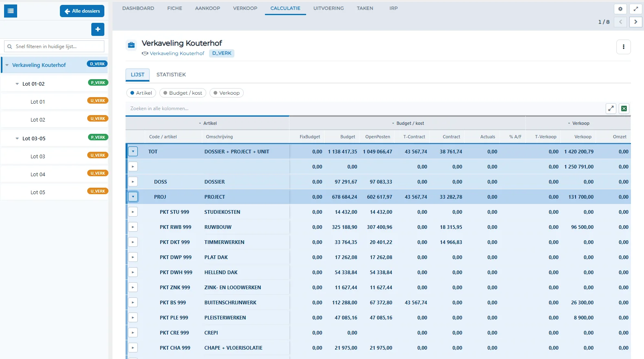Screen dimensions: 644x359
Task: Go to the previous dossier arrow
Action: 620,22
